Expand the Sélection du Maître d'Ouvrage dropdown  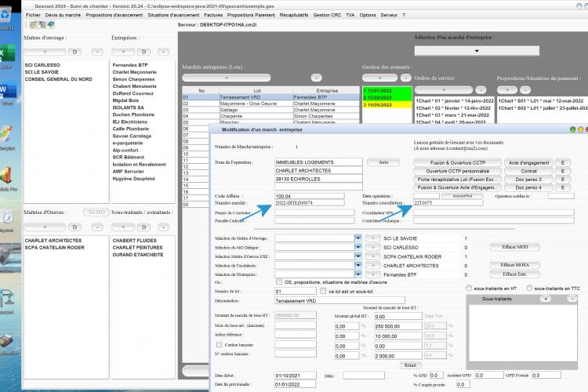pyautogui.click(x=358, y=238)
